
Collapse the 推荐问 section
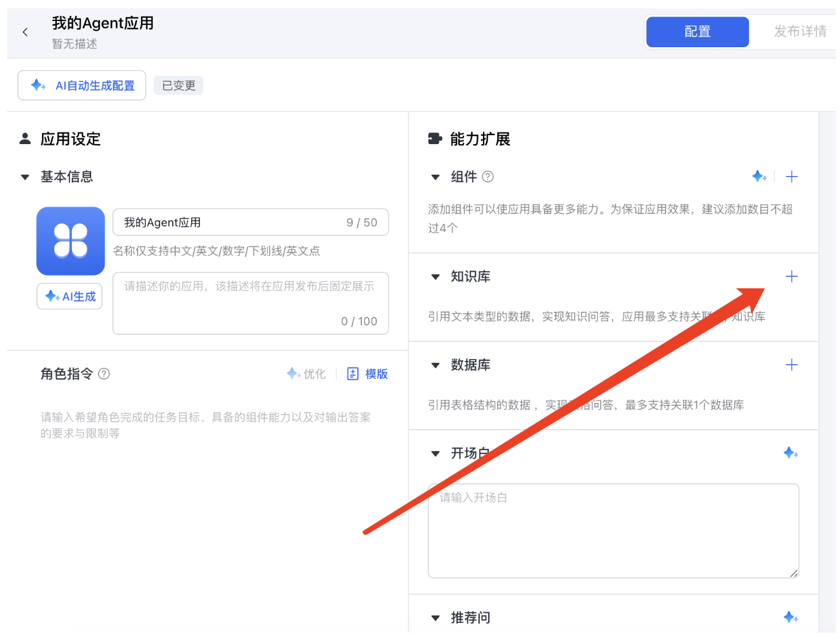436,618
